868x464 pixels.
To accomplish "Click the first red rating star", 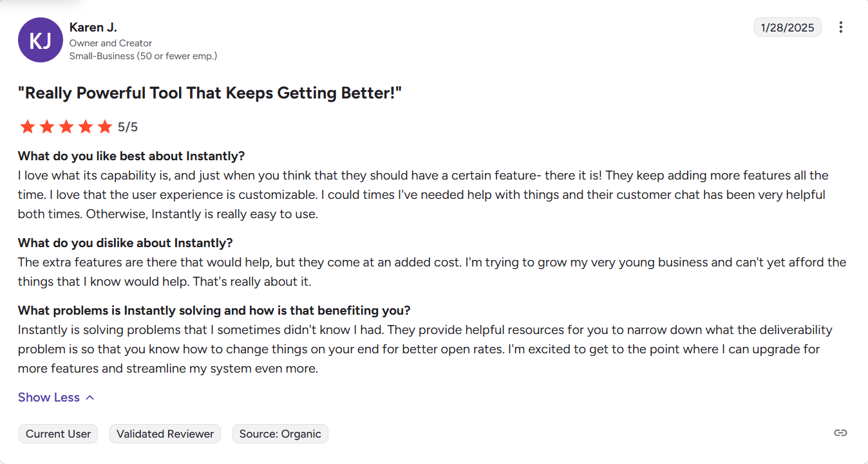I will tap(28, 126).
